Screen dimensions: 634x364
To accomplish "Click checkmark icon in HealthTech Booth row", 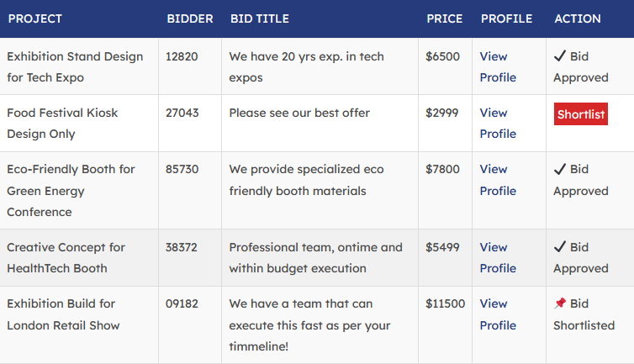I will click(560, 246).
